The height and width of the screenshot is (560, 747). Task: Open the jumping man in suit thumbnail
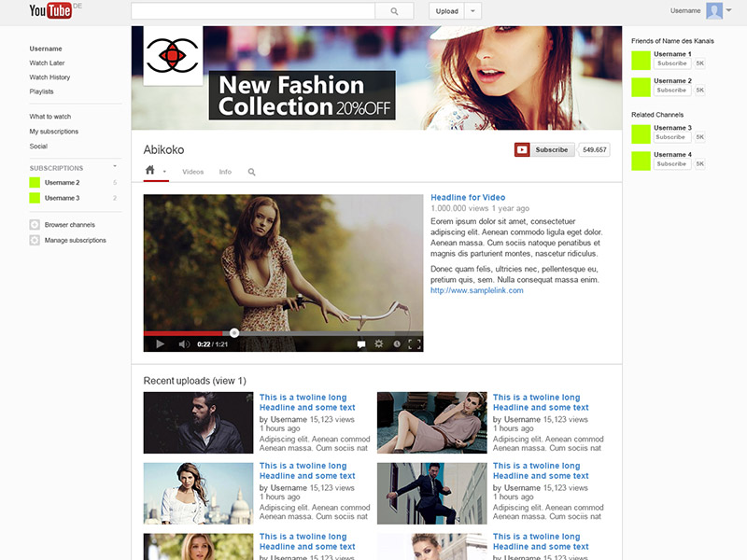tap(432, 494)
